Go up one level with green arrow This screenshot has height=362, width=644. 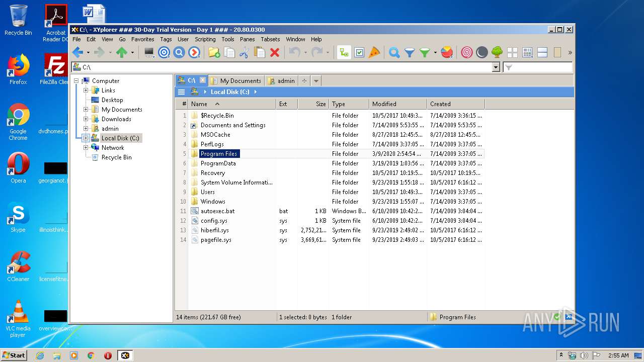point(121,52)
